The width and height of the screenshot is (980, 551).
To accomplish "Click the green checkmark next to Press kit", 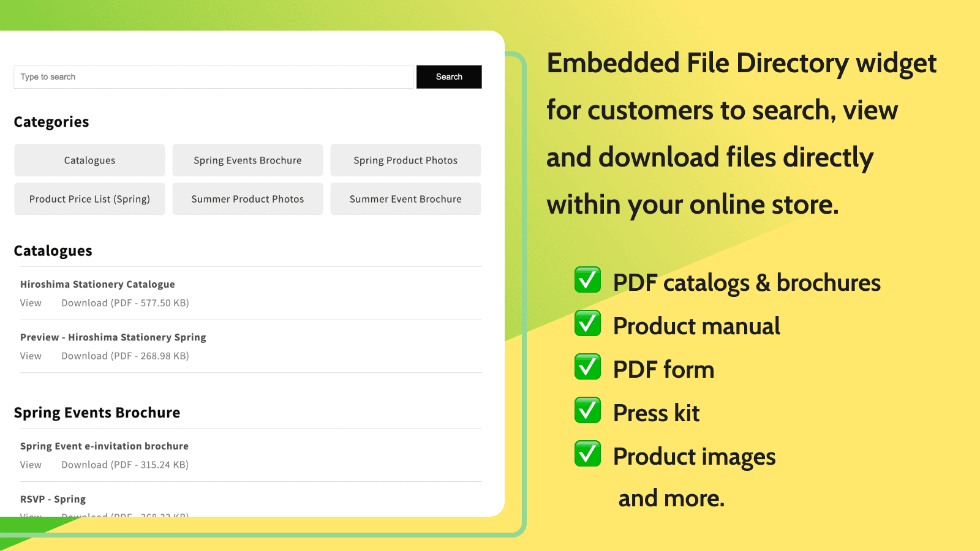I will pos(587,410).
